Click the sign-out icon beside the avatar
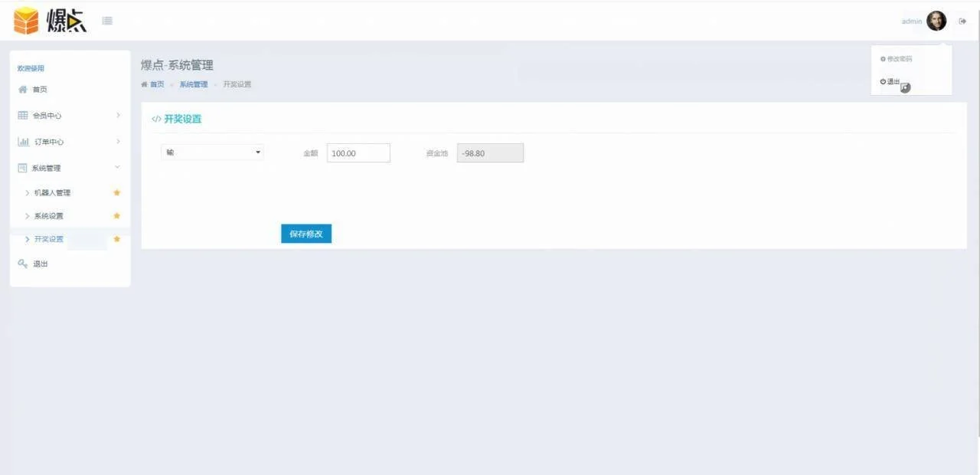Viewport: 980px width, 475px height. pyautogui.click(x=962, y=21)
